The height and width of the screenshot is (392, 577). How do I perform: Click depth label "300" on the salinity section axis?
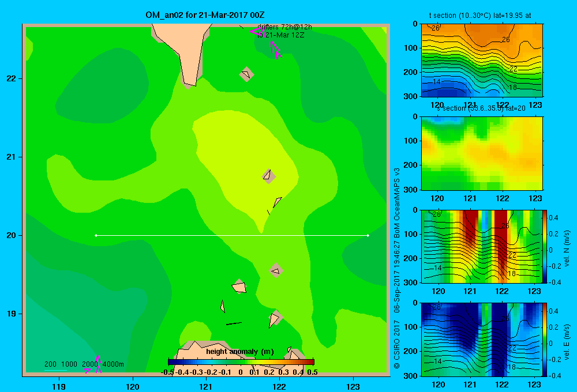click(411, 190)
